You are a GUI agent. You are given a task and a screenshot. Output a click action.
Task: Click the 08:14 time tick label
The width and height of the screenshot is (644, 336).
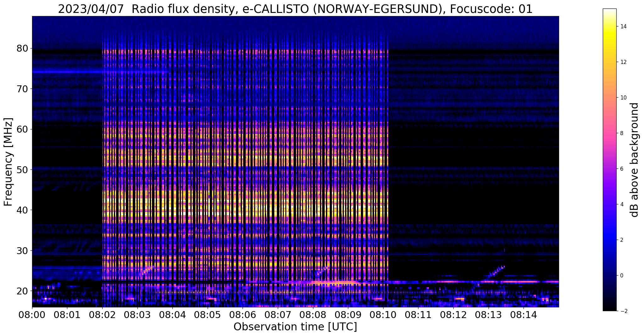(x=524, y=315)
